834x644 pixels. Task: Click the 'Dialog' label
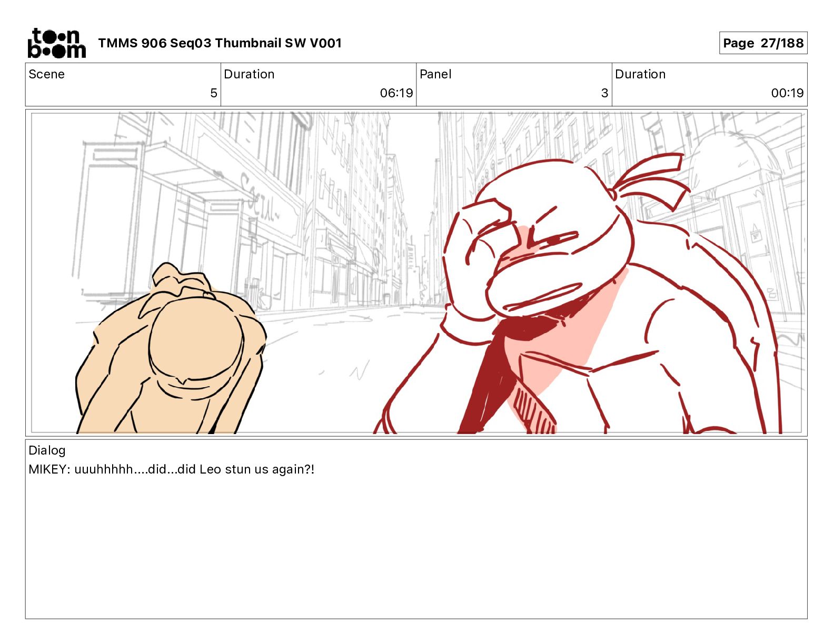pyautogui.click(x=47, y=450)
